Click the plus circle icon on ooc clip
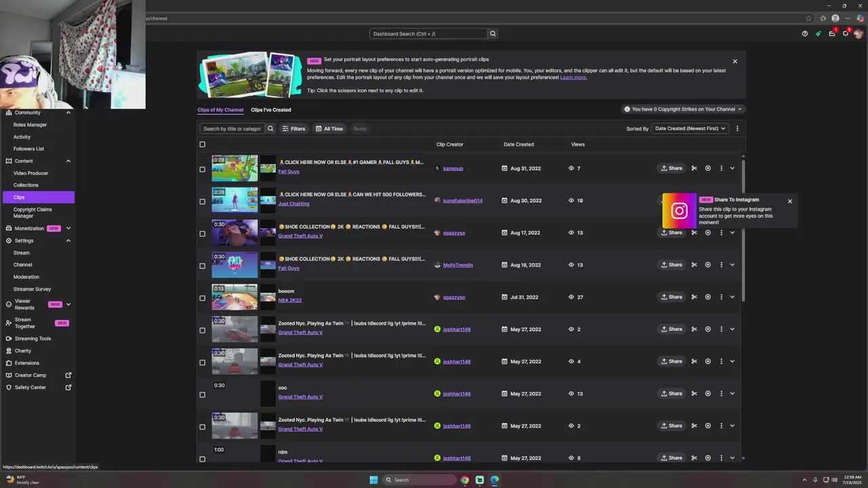Image resolution: width=868 pixels, height=488 pixels. pos(708,394)
